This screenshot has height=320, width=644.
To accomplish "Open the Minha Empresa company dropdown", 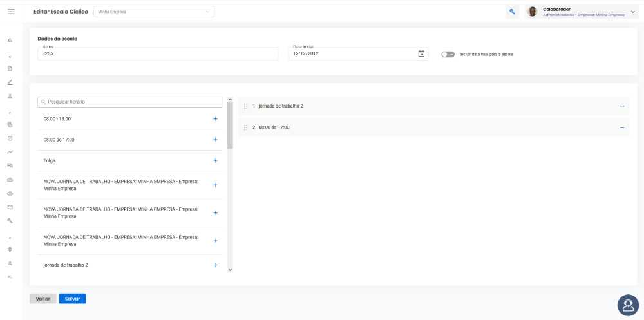I will (x=154, y=12).
